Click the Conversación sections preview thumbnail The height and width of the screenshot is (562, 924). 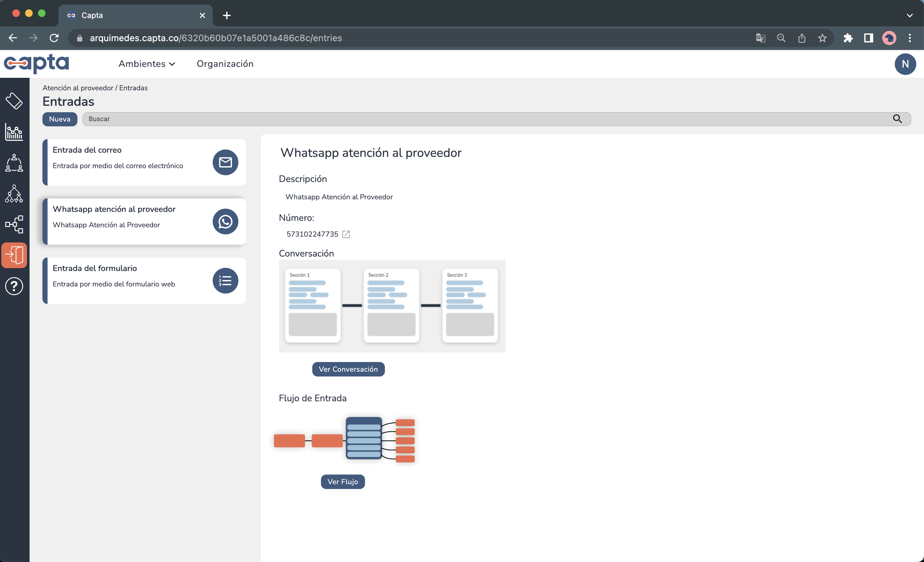pos(392,306)
